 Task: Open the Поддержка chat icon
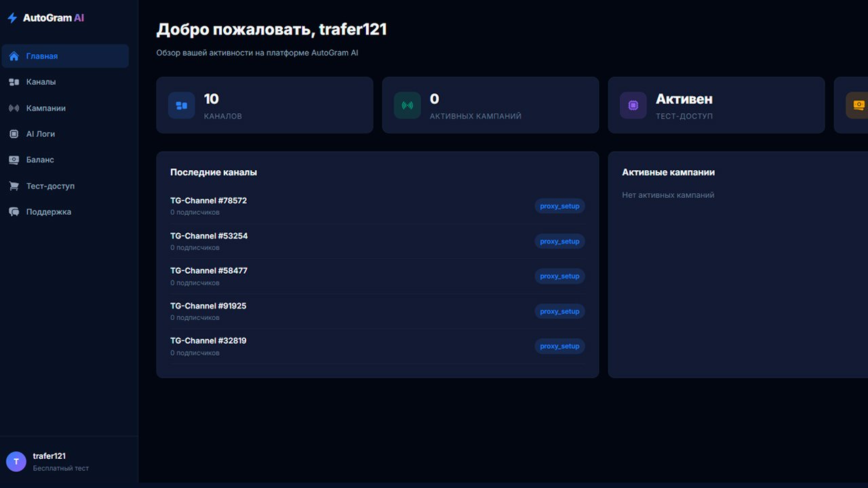tap(14, 212)
